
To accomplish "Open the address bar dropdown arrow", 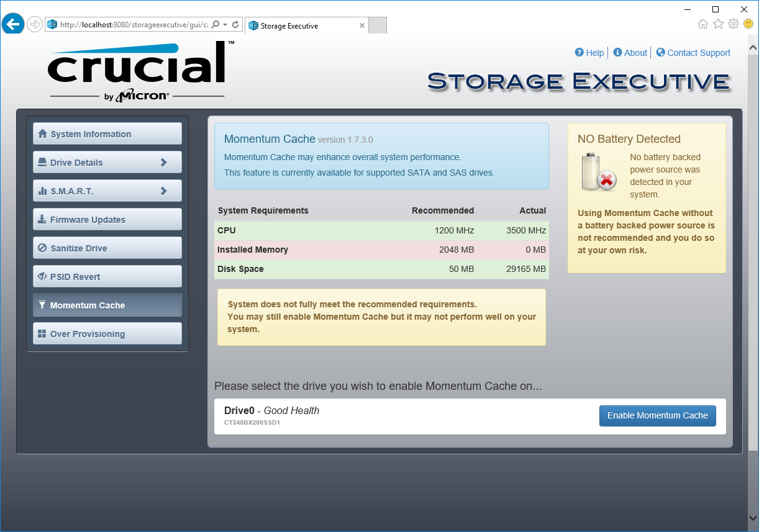I will 225,25.
